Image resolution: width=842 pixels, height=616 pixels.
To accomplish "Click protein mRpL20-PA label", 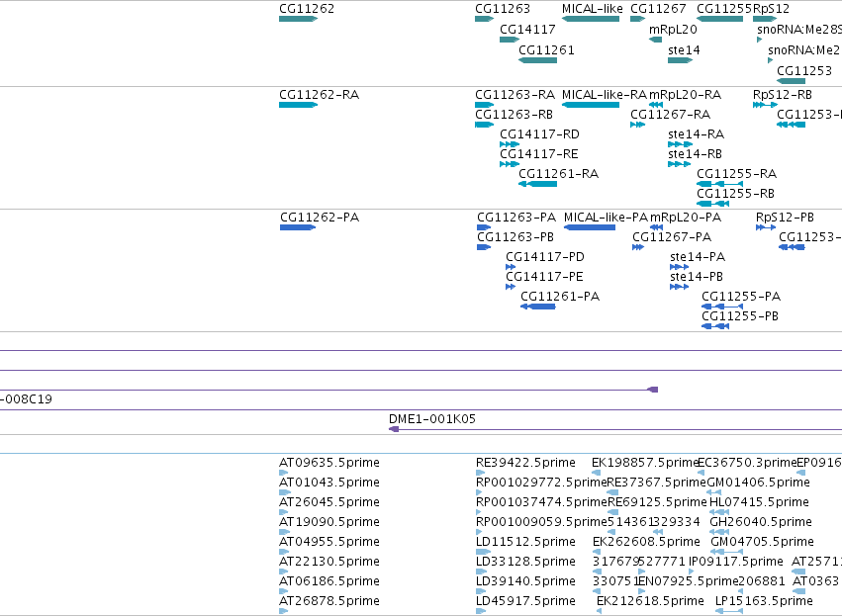I will 686,218.
